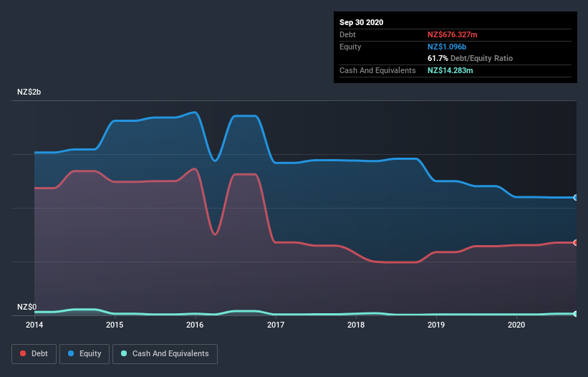The height and width of the screenshot is (377, 588).
Task: Click the NZ$2b axis label
Action: tap(29, 92)
